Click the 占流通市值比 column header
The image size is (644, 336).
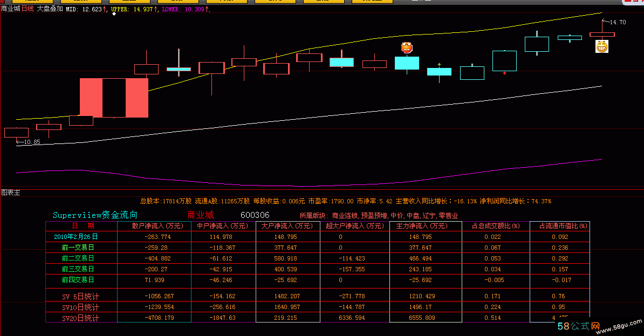click(x=560, y=226)
